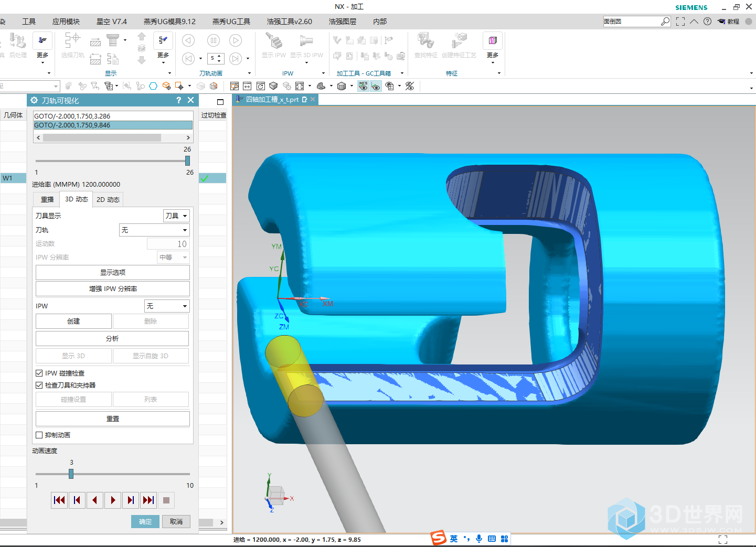Click the 增强 IPW 分辨率 button
756x547 pixels.
pyautogui.click(x=113, y=288)
